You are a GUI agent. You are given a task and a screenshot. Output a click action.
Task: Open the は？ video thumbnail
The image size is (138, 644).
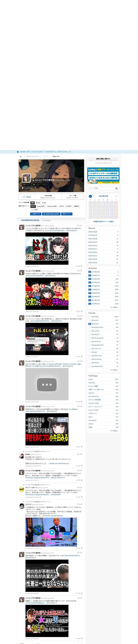(47, 248)
